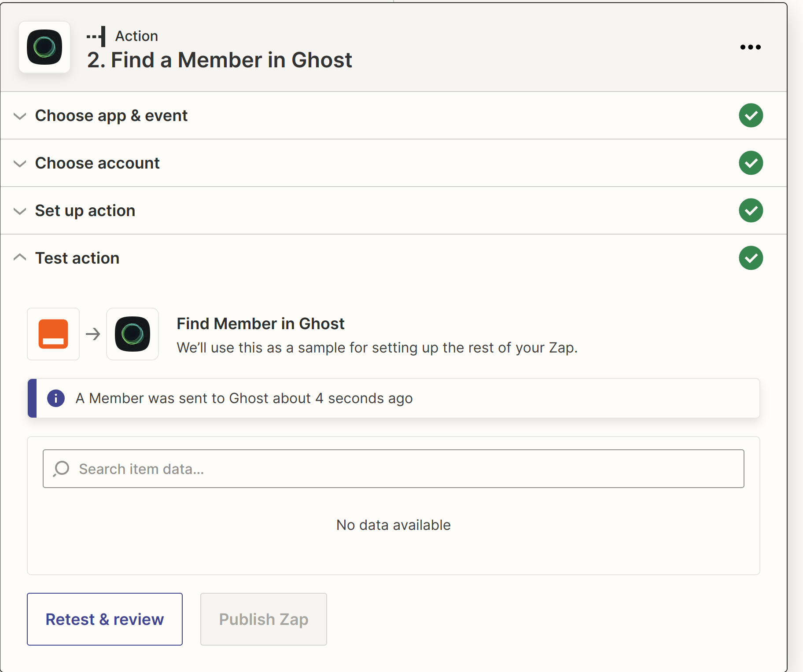Screen dimensions: 803x672
Task: Open the three-dot more options menu
Action: [x=750, y=47]
